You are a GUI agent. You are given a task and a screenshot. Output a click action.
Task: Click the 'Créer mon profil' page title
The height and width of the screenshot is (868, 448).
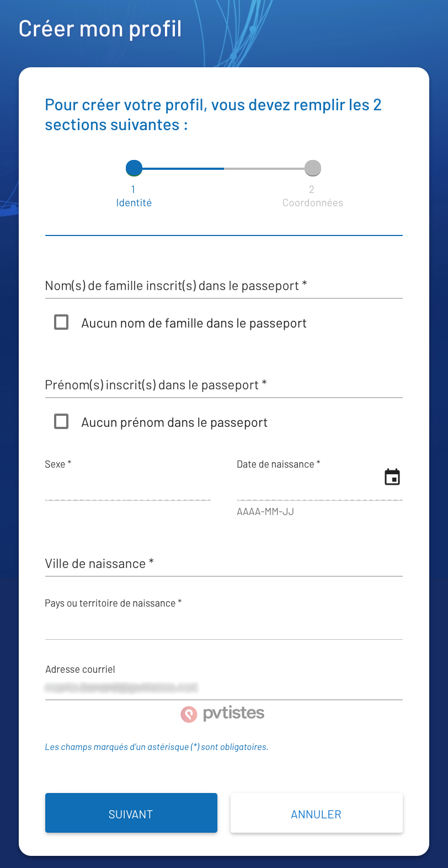click(x=100, y=28)
